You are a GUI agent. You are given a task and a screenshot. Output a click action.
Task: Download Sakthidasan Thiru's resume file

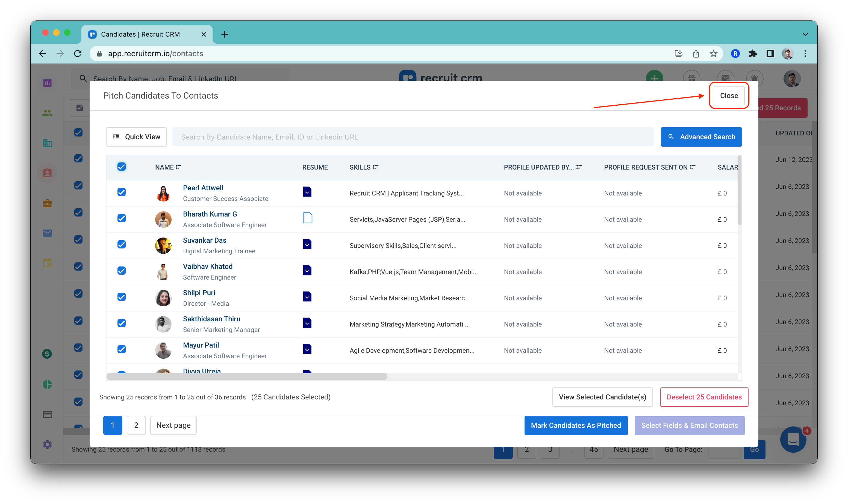tap(307, 323)
